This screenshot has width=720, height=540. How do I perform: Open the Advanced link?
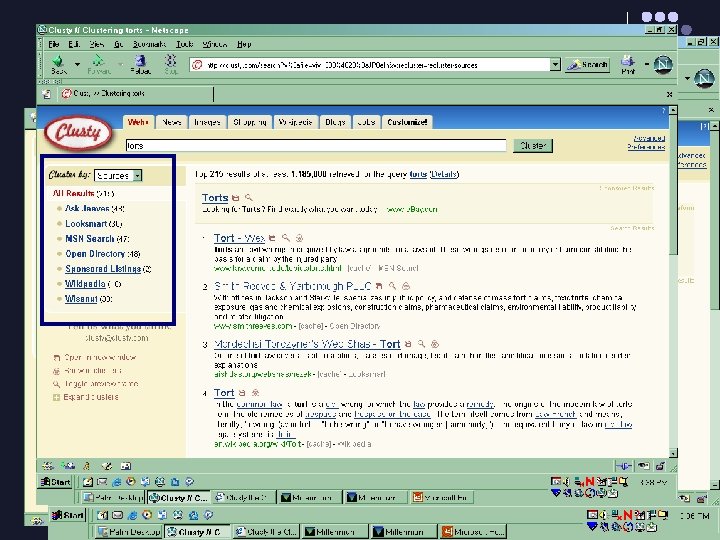pyautogui.click(x=649, y=138)
